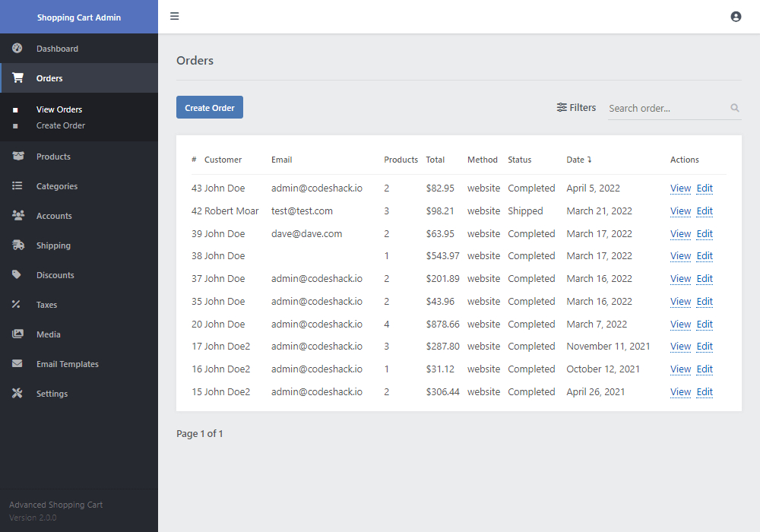Sort by the Method column header
The image size is (760, 532).
(483, 160)
